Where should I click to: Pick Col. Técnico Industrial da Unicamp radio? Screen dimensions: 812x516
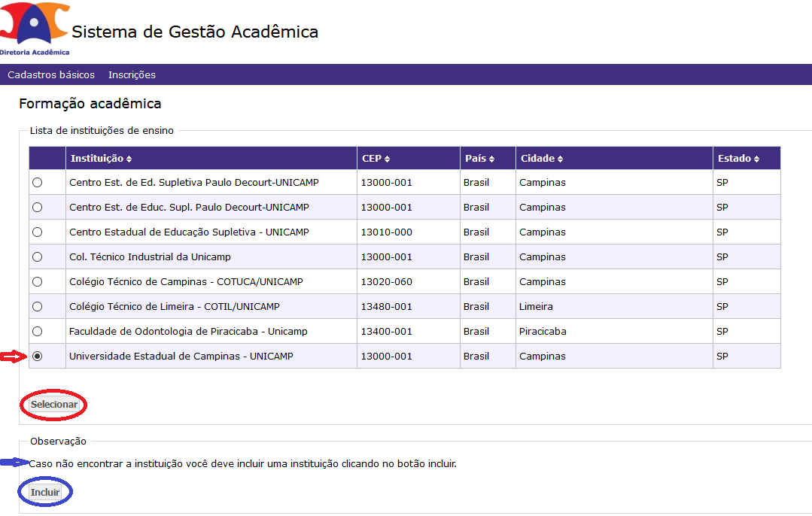click(x=38, y=257)
